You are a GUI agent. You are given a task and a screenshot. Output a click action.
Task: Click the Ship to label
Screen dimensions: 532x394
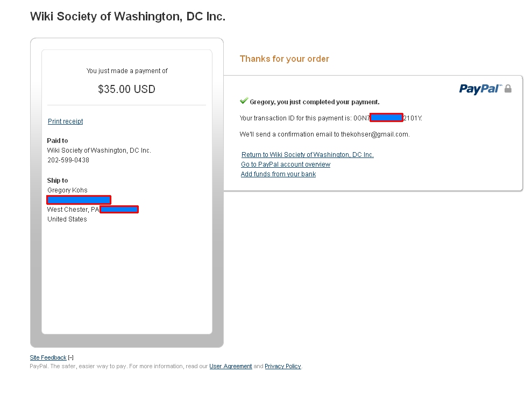click(58, 181)
